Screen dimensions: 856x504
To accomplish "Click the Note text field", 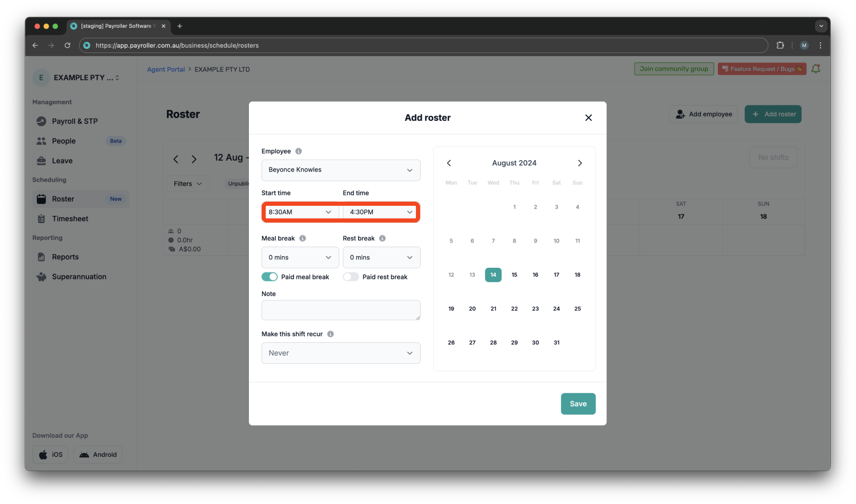I will coord(341,310).
